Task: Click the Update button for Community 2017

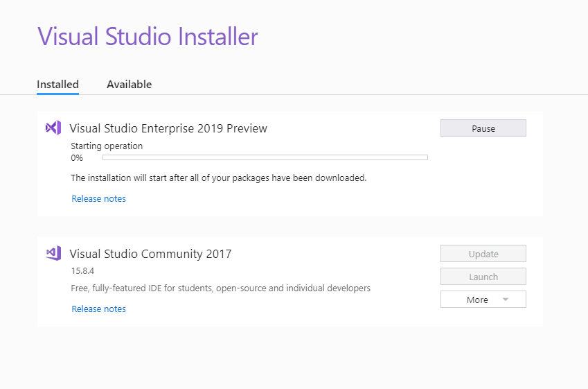Action: [483, 254]
